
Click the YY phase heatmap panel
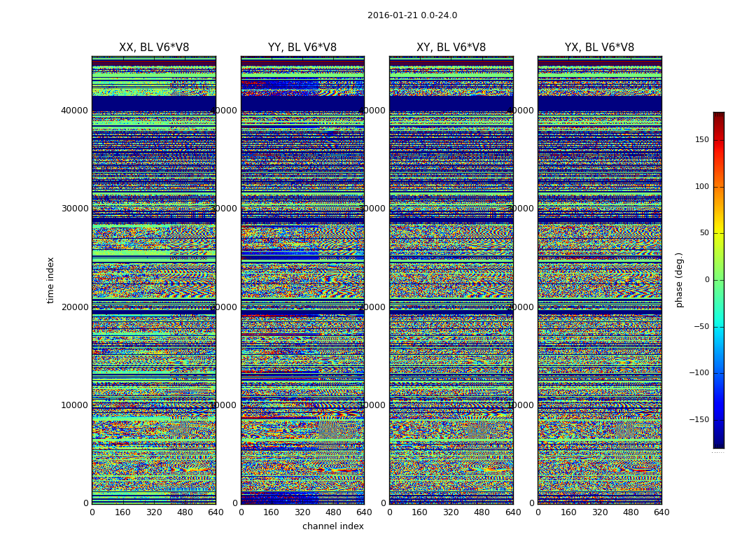coord(302,280)
